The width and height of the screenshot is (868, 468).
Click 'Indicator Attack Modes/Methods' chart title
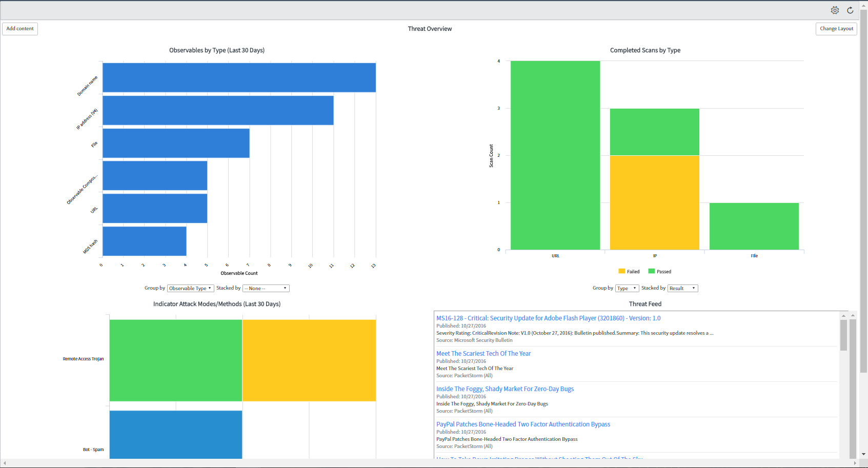[x=217, y=304]
